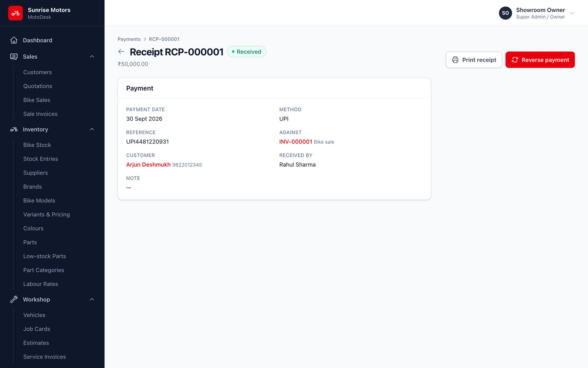
Task: Click the Print receipt button
Action: [474, 60]
